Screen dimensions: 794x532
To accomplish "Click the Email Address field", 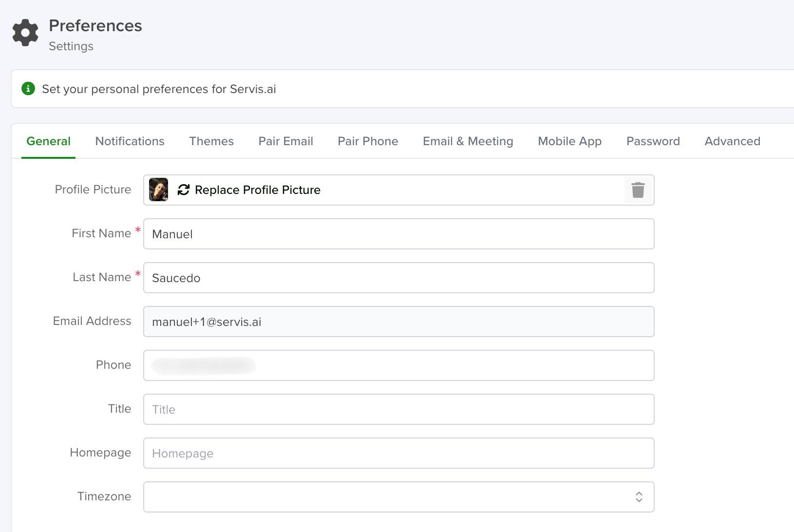I will point(399,322).
